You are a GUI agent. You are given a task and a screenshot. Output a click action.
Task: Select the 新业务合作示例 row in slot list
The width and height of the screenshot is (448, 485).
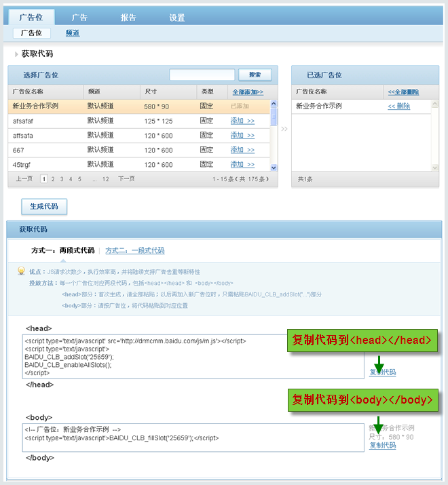139,106
